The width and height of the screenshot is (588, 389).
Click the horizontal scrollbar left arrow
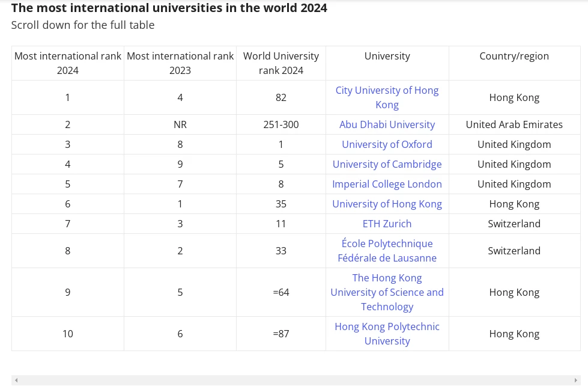coord(16,381)
